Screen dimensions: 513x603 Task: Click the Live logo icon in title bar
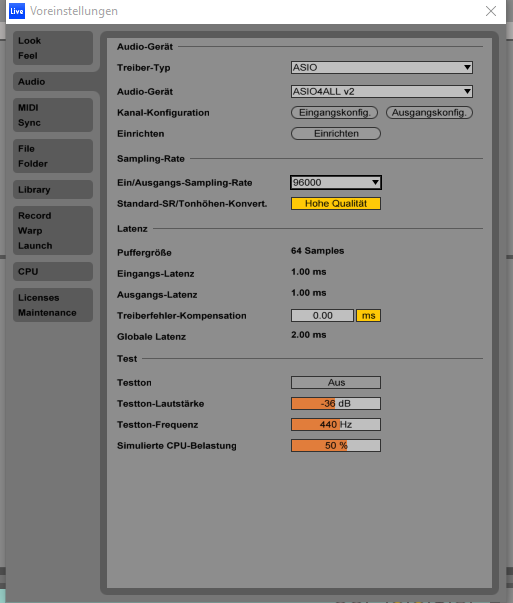[x=17, y=11]
